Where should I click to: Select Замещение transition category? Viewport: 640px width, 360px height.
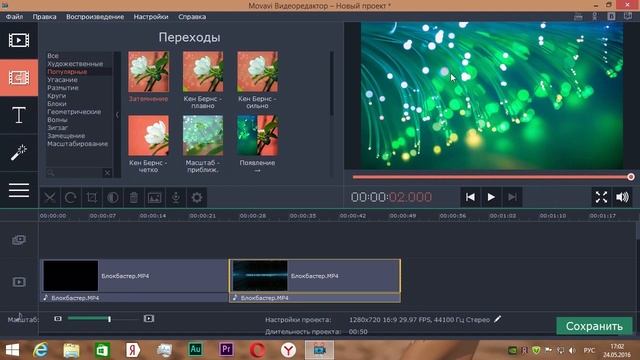pos(66,136)
